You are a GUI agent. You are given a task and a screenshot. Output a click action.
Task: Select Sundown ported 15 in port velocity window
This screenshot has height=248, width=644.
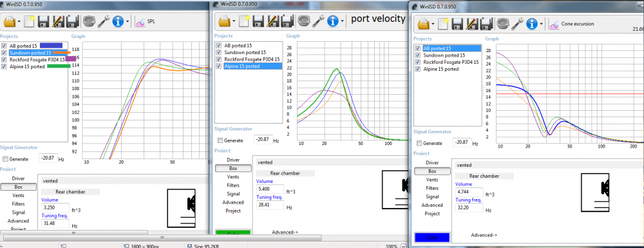[x=245, y=52]
